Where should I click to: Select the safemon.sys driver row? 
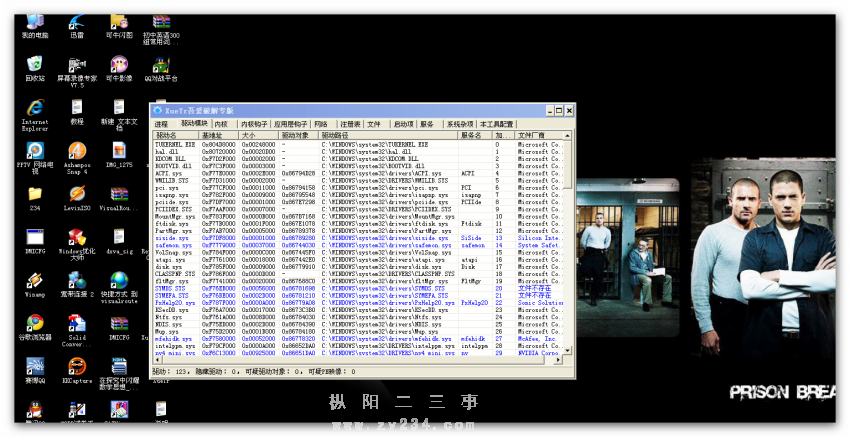point(358,245)
